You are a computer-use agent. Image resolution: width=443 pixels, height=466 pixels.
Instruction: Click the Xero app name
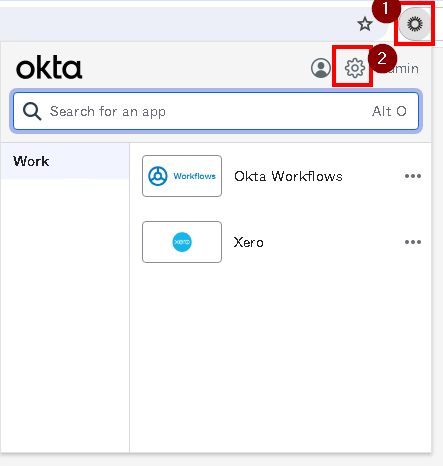click(249, 242)
